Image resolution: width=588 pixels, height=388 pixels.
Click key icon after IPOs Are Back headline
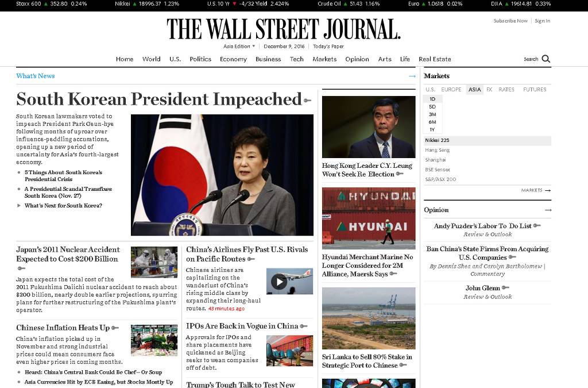click(x=304, y=326)
